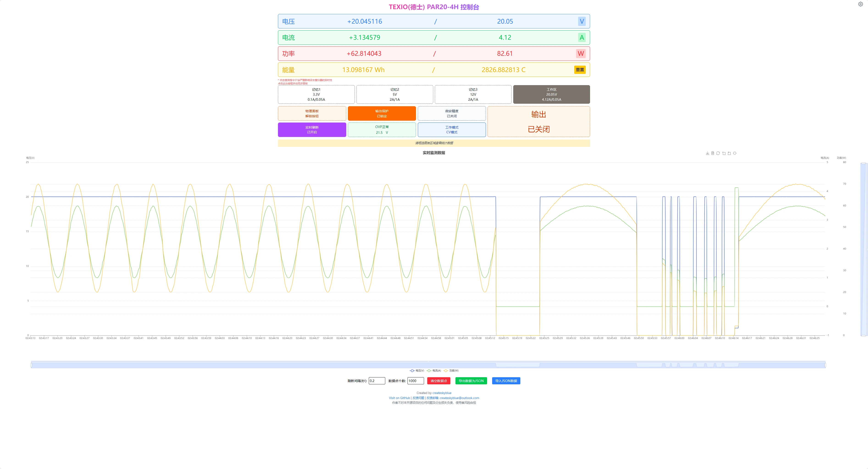Activate the area zoom tool icon

[724, 154]
